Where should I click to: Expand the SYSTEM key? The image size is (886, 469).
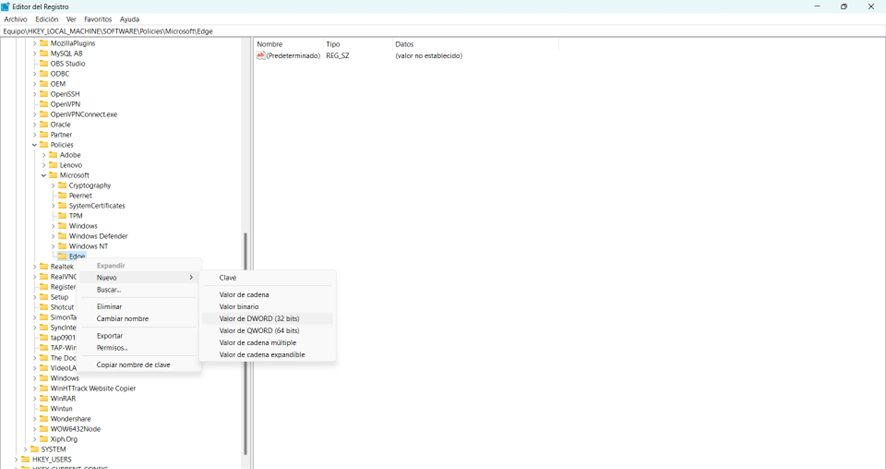[x=25, y=449]
